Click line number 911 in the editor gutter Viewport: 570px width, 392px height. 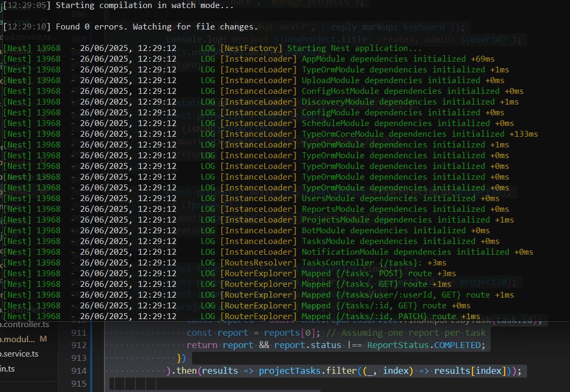[x=79, y=332]
